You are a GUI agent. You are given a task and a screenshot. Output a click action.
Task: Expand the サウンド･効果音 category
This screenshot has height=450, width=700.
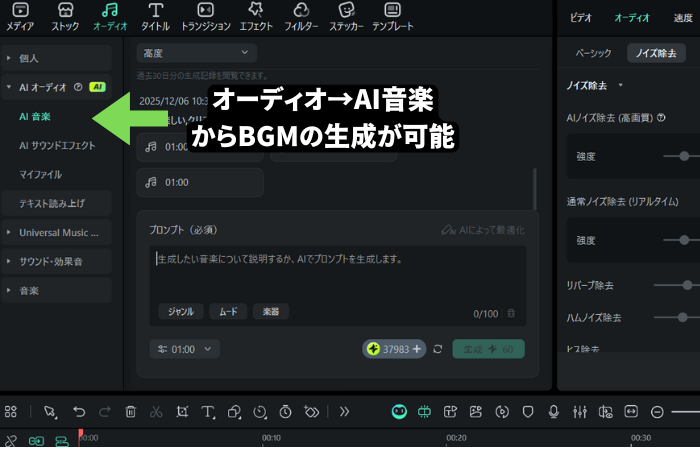coord(56,262)
